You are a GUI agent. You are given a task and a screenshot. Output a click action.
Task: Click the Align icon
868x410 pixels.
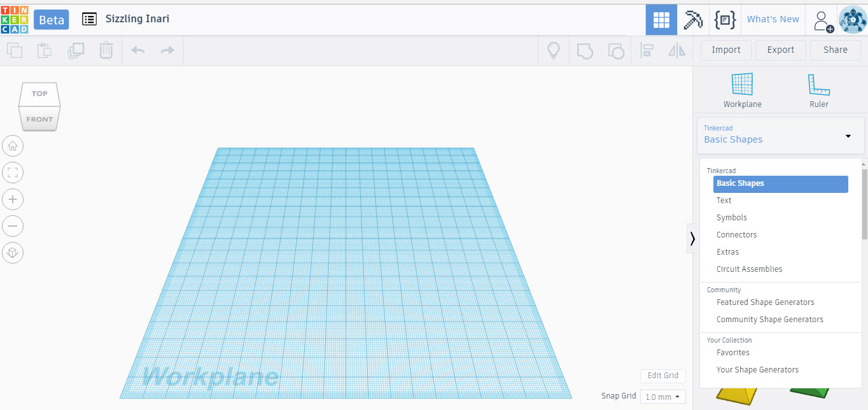[x=647, y=51]
